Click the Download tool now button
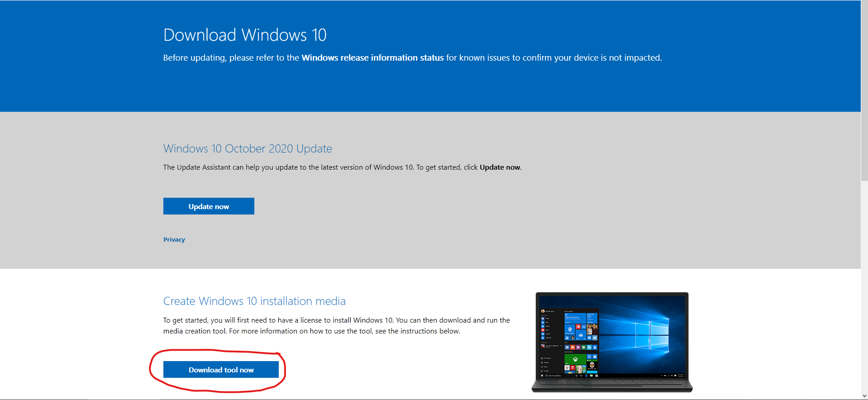This screenshot has height=400, width=868. point(221,370)
